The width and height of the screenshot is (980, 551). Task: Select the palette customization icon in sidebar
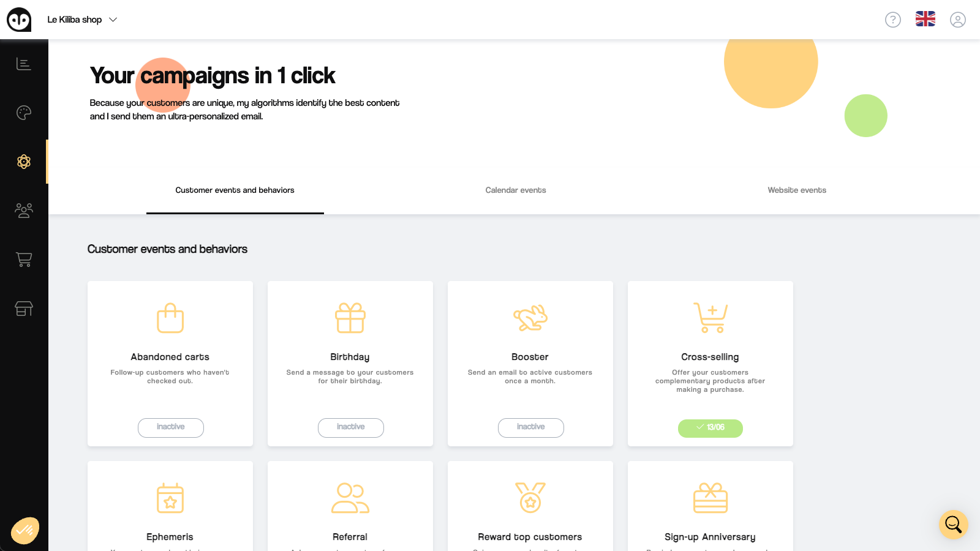(x=23, y=113)
